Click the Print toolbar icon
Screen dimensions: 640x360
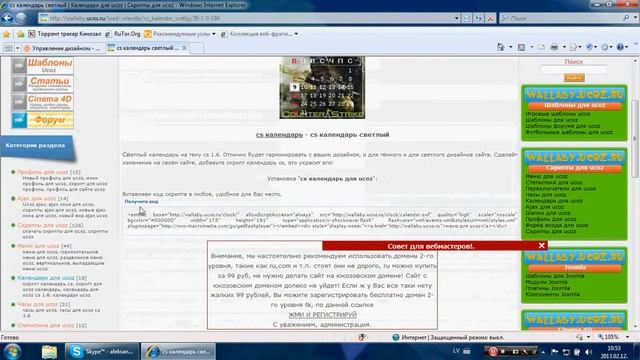click(x=554, y=47)
